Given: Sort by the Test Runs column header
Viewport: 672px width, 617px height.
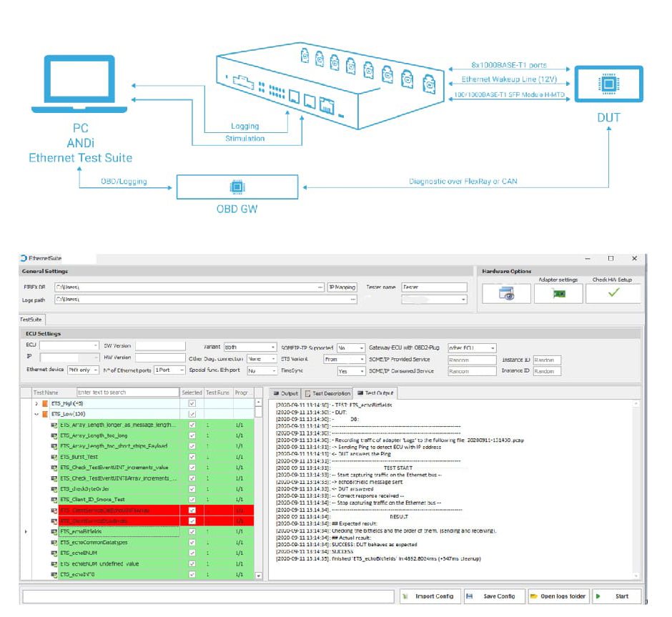Looking at the screenshot, I should point(218,393).
